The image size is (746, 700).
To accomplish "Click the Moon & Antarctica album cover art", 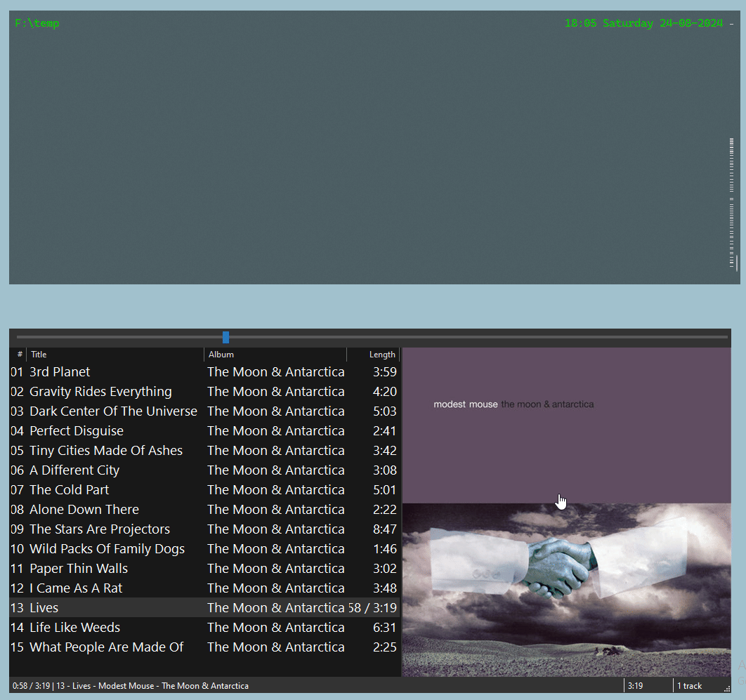I will [566, 512].
